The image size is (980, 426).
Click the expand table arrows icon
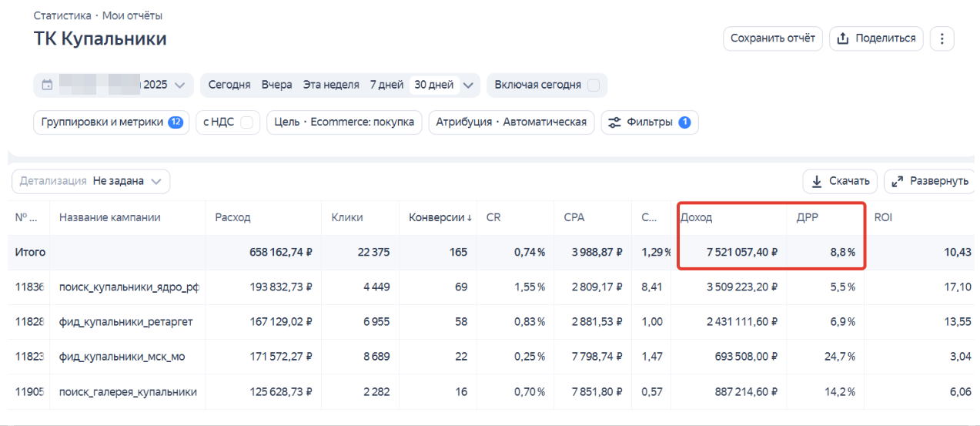click(x=898, y=181)
